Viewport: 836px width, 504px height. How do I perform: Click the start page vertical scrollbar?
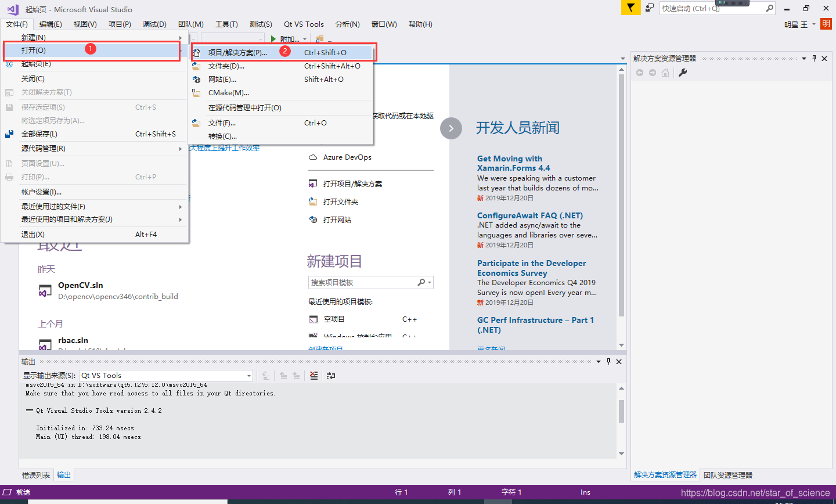(x=621, y=195)
